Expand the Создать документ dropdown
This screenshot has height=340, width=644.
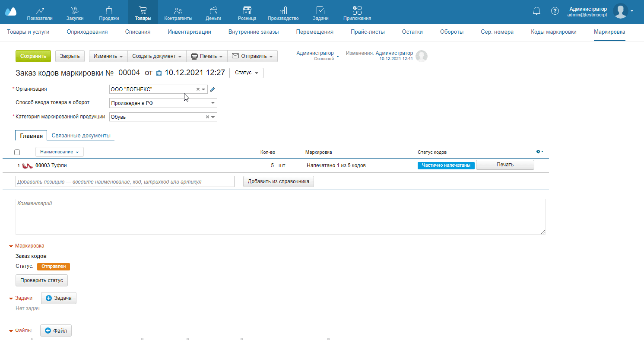click(x=157, y=56)
